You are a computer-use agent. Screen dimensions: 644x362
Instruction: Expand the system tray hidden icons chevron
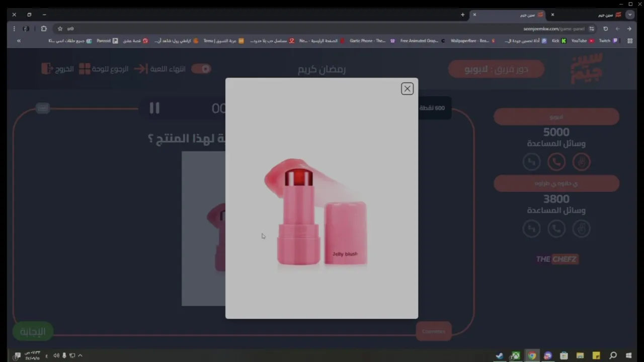[80, 355]
